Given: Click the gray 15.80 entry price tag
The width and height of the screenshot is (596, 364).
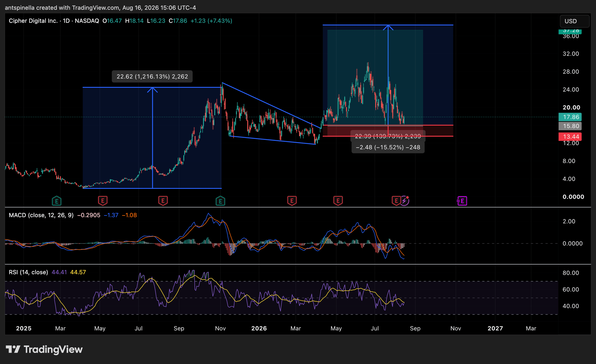Looking at the screenshot, I should coord(570,126).
